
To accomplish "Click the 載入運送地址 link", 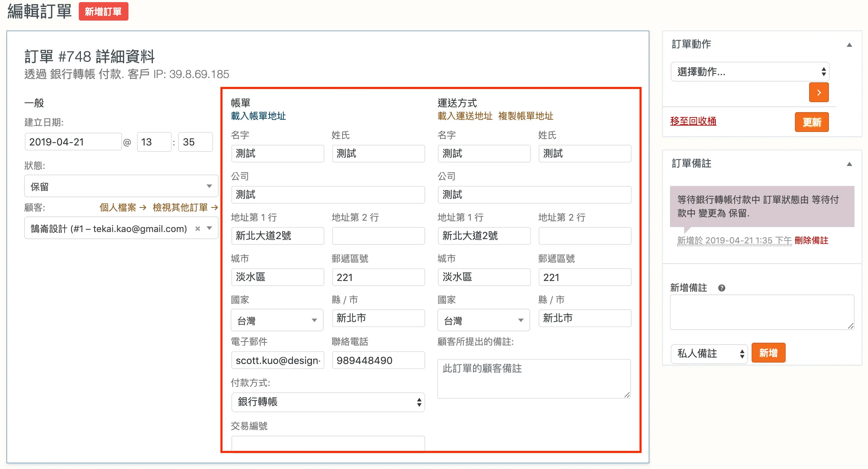I will pyautogui.click(x=465, y=116).
